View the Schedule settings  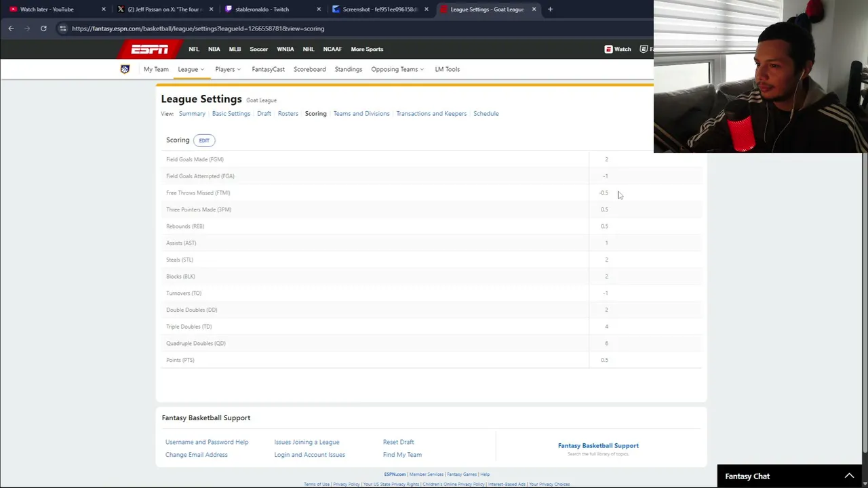coord(486,114)
